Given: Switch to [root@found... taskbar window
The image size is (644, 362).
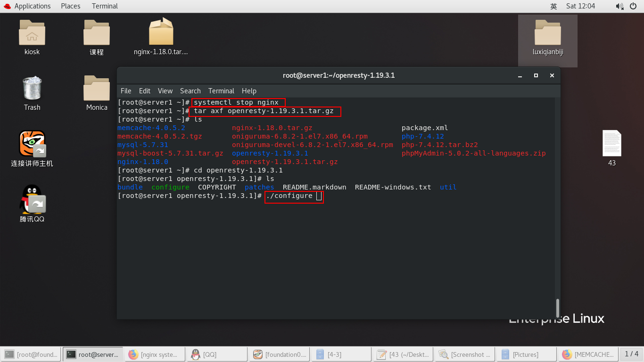Looking at the screenshot, I should pos(31,354).
